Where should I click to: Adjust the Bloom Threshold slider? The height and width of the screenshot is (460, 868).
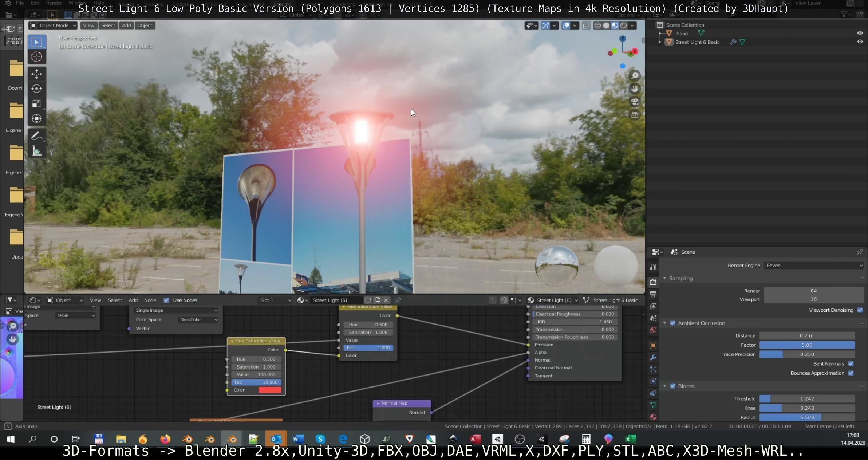coord(807,399)
